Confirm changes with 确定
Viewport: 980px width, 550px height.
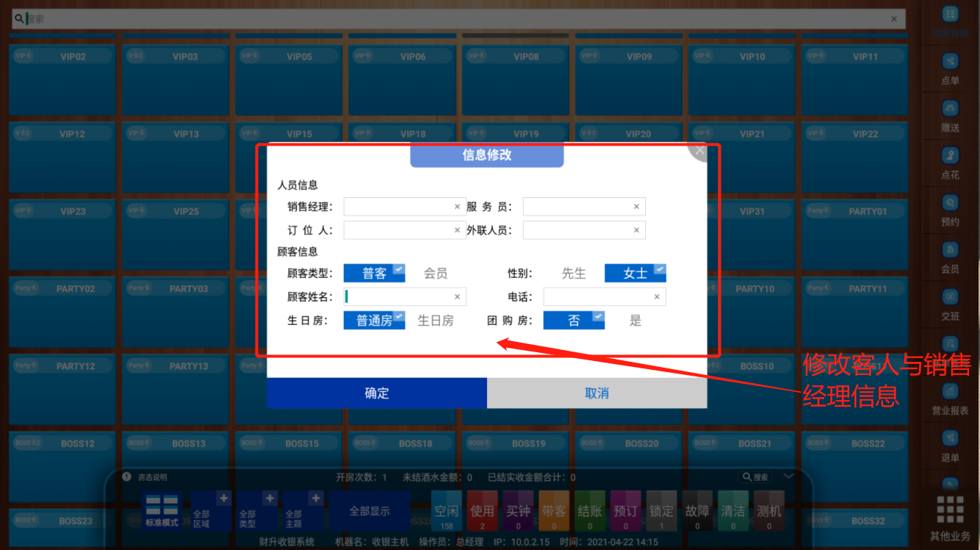point(377,393)
